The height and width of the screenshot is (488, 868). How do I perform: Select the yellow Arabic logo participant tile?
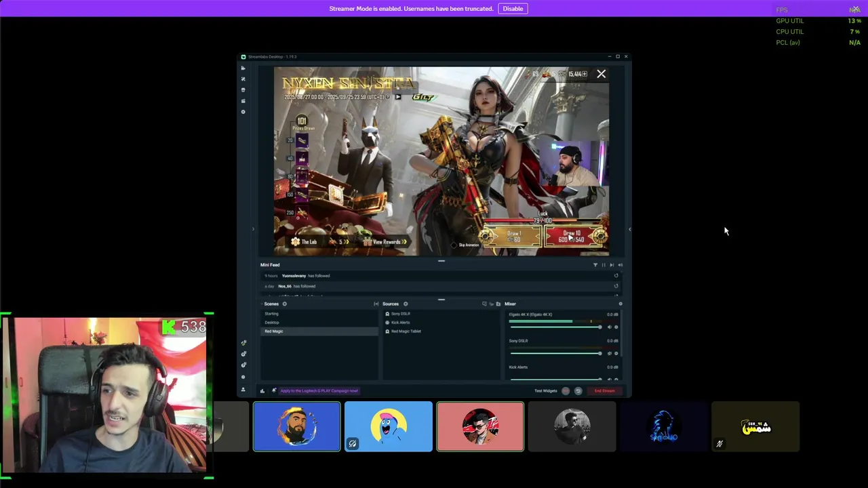click(x=755, y=426)
